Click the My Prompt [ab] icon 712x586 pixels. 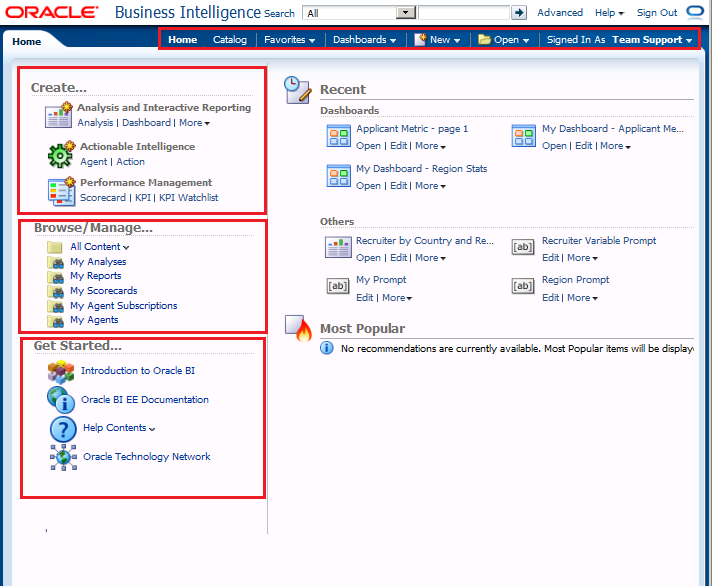pos(338,286)
